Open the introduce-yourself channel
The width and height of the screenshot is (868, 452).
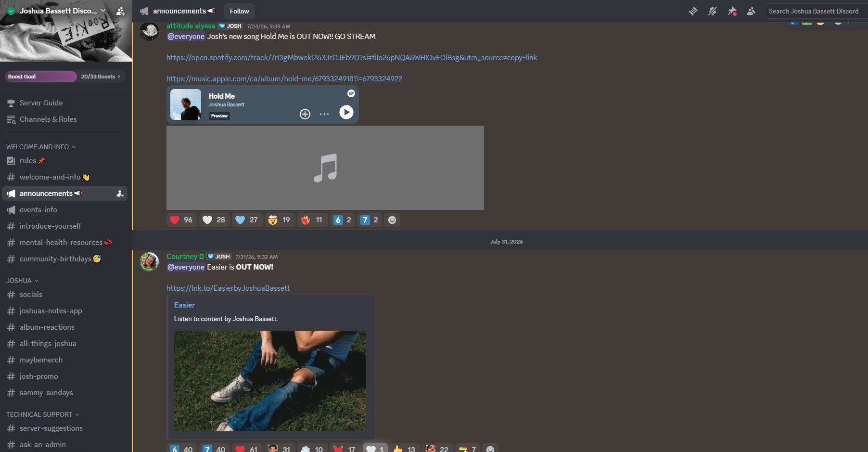65,226
